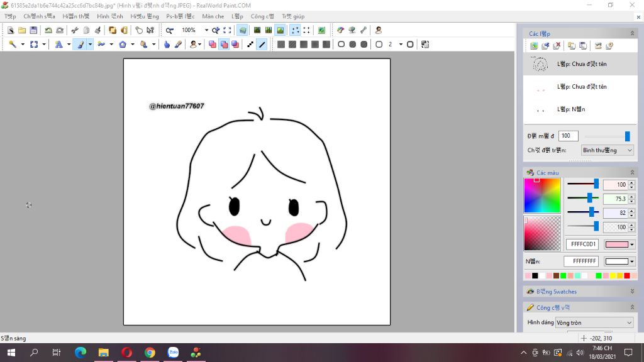Viewport: 644px width, 362px height.
Task: Open the dropdown arrow beside the paintbrush tool
Action: (x=89, y=45)
